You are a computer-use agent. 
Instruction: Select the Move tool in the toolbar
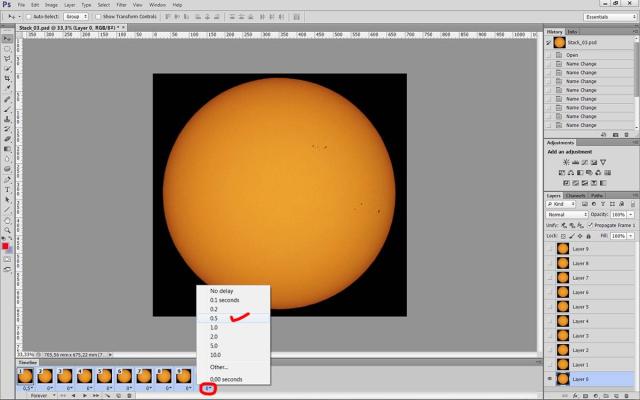[x=7, y=37]
